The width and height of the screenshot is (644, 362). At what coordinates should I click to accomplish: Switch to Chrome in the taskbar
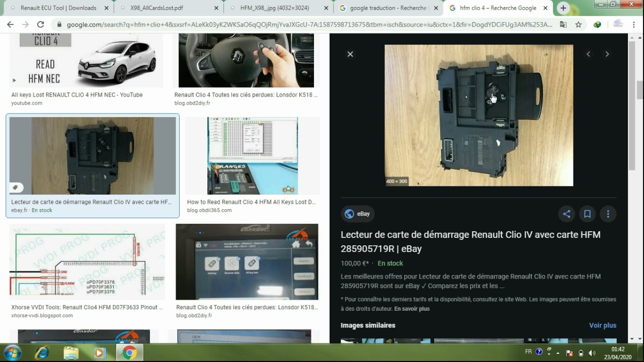coord(129,353)
